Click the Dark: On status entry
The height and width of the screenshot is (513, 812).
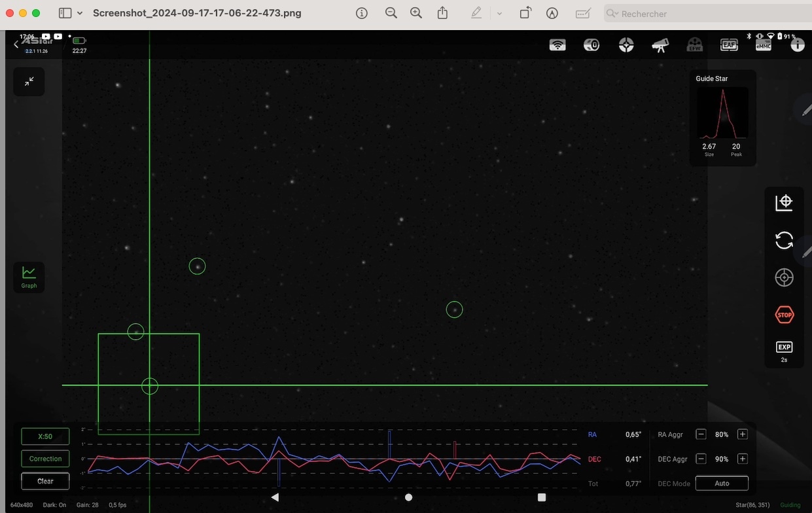coord(54,505)
